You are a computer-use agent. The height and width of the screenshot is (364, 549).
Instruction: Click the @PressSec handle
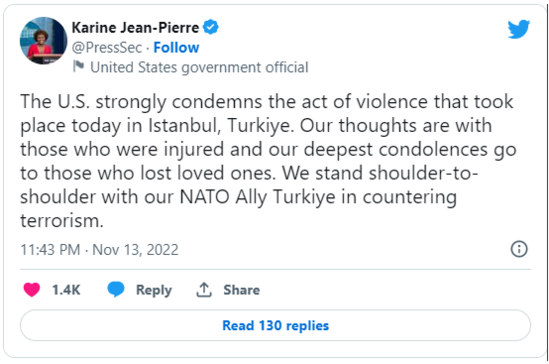pos(107,48)
